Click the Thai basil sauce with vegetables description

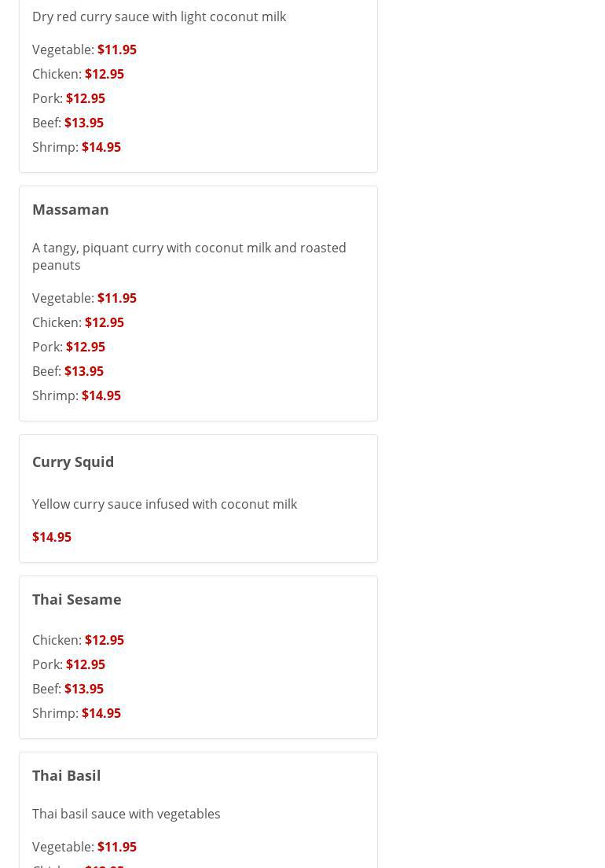pos(126,814)
